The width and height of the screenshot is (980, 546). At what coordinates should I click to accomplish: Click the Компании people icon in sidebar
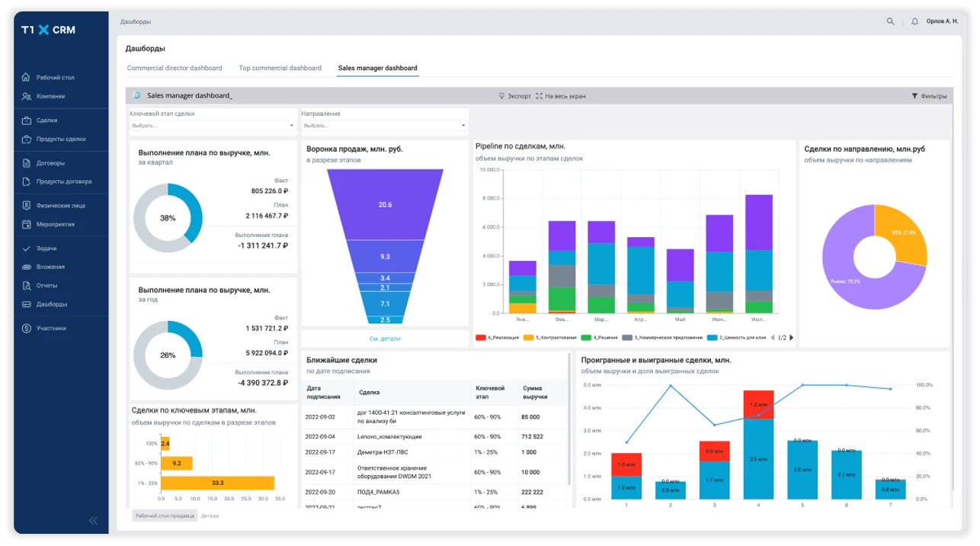(27, 97)
